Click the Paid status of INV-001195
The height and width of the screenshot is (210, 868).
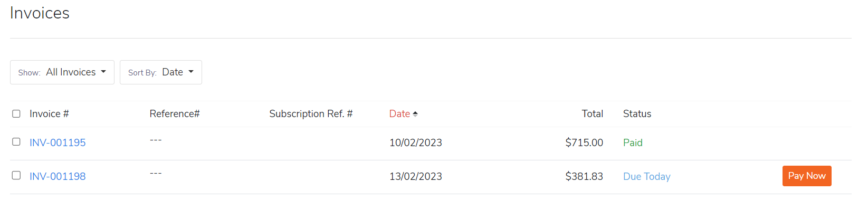633,142
